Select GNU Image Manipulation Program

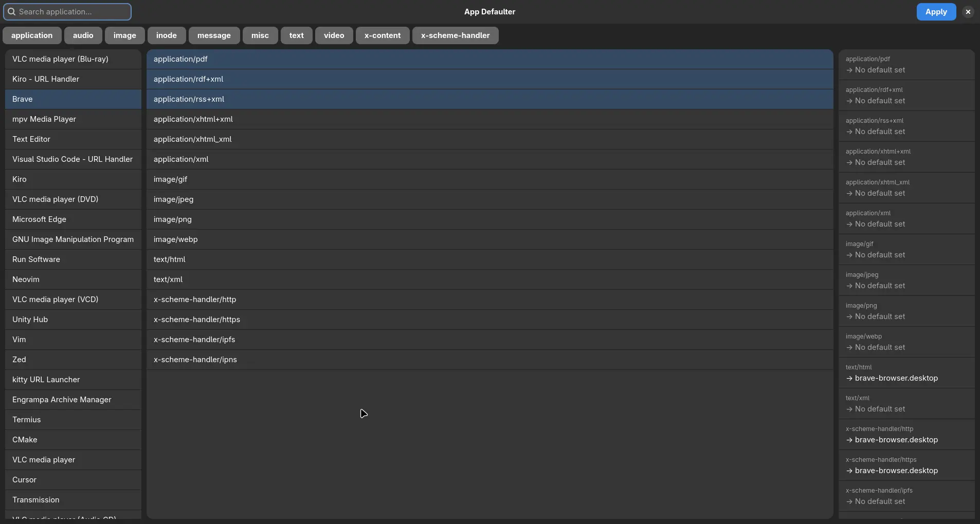pyautogui.click(x=73, y=239)
